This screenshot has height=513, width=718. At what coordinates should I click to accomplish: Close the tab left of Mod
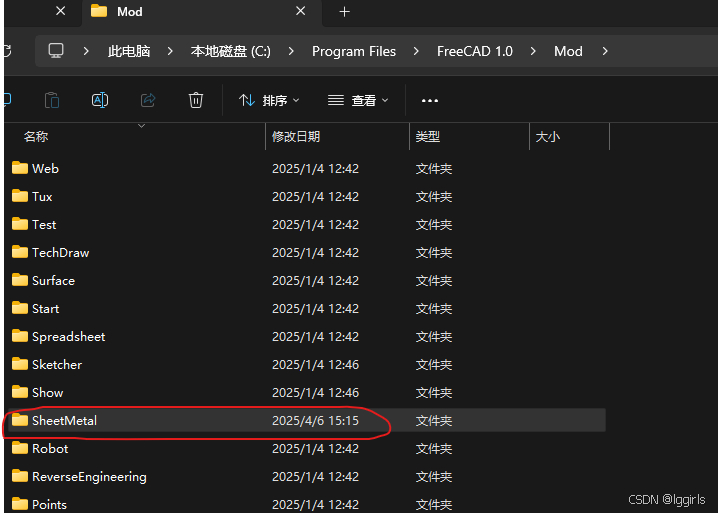(x=60, y=11)
